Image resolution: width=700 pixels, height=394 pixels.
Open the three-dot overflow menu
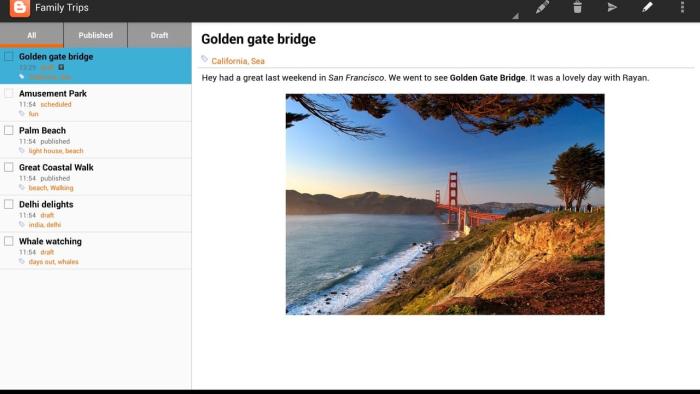(682, 7)
